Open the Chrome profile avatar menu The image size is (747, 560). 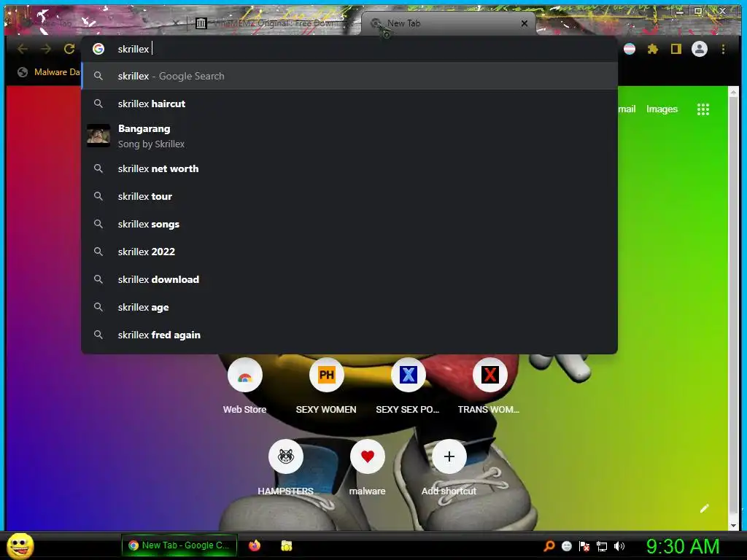(700, 49)
